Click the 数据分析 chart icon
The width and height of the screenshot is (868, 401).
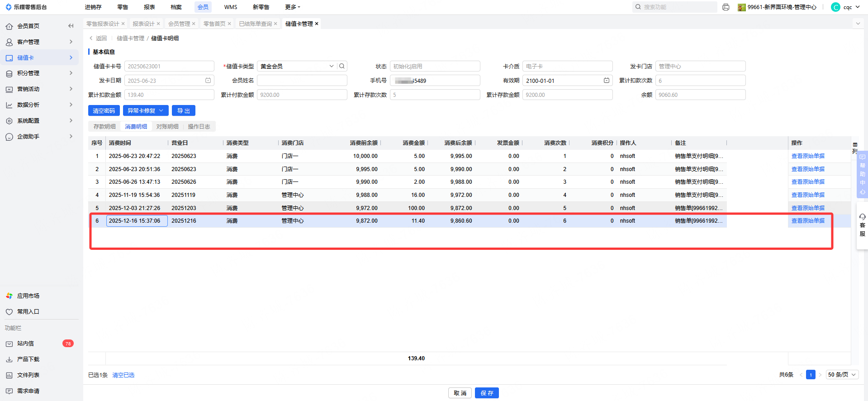pyautogui.click(x=9, y=105)
